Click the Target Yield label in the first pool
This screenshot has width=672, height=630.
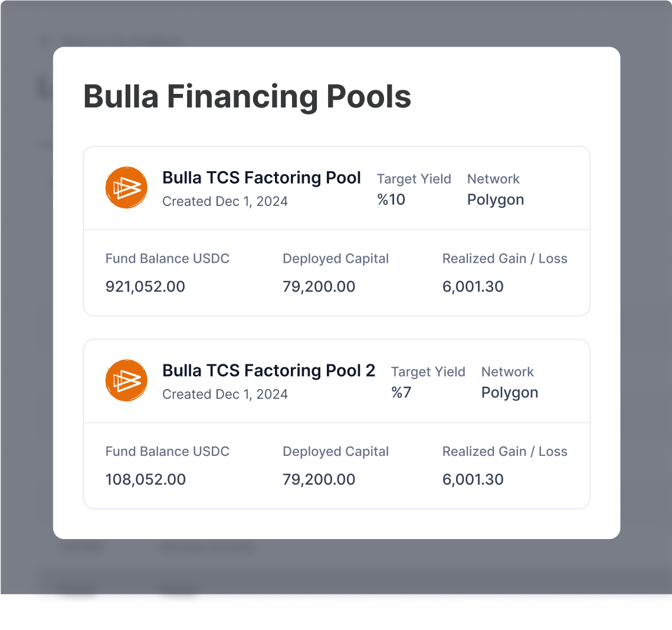click(x=414, y=179)
